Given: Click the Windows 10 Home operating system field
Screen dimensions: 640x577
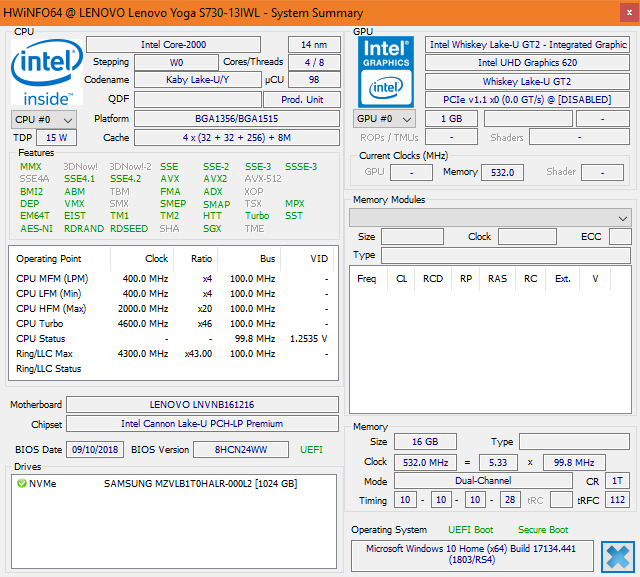Looking at the screenshot, I should click(472, 555).
